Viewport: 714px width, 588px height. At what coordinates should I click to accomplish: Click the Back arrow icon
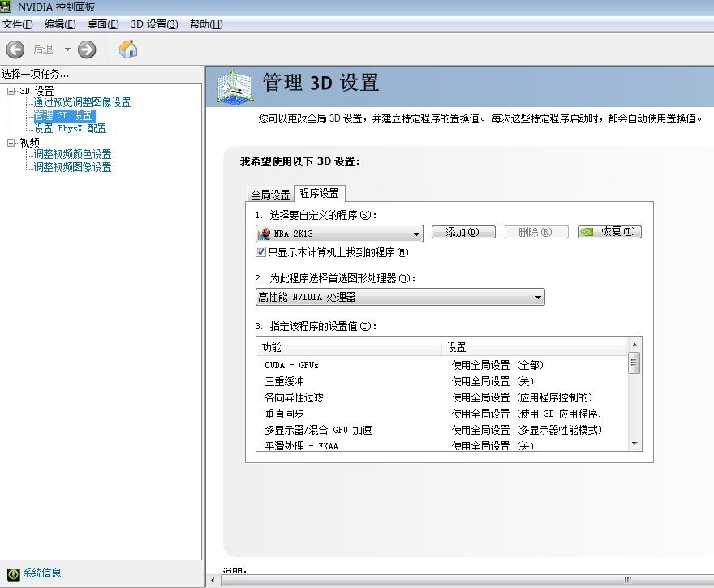click(15, 49)
